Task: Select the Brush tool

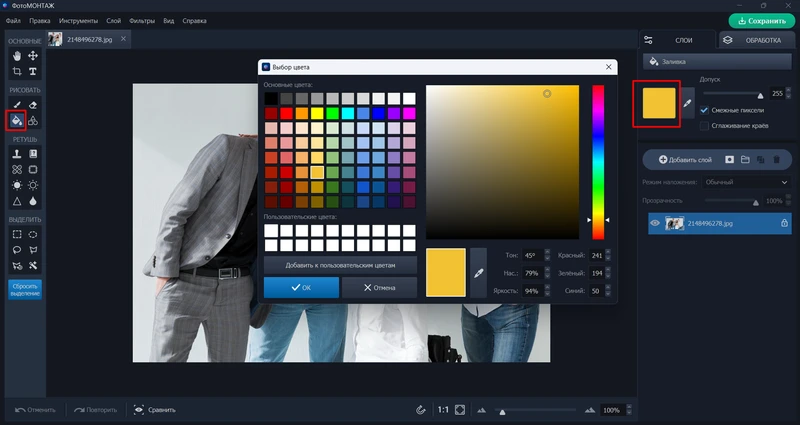Action: coord(17,105)
